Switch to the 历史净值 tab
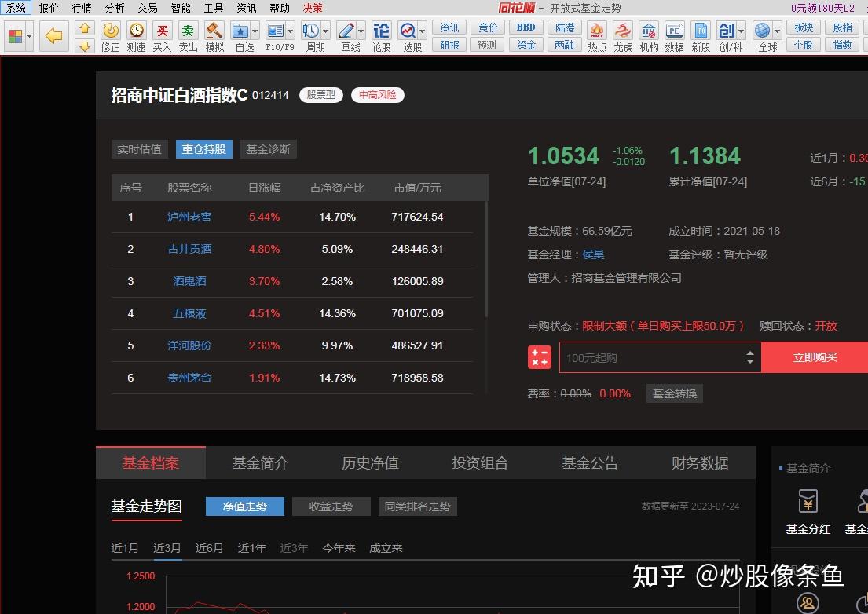 pos(370,462)
